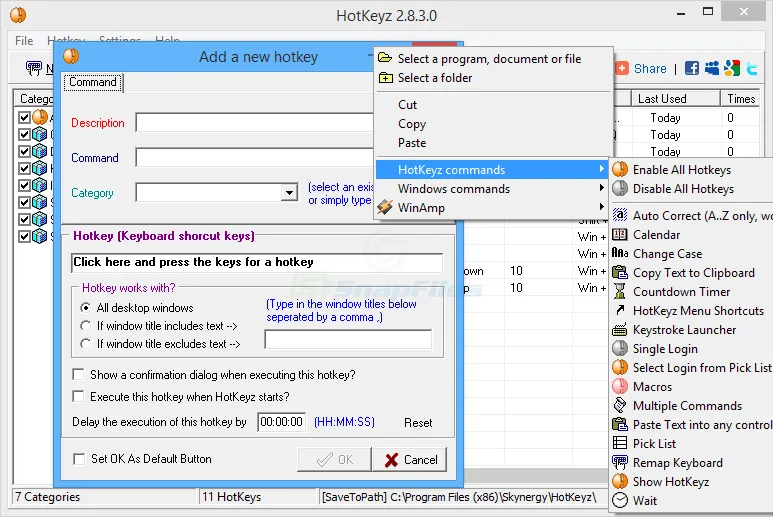Click the 11 HotKeys status bar entry
This screenshot has width=773, height=517.
256,497
